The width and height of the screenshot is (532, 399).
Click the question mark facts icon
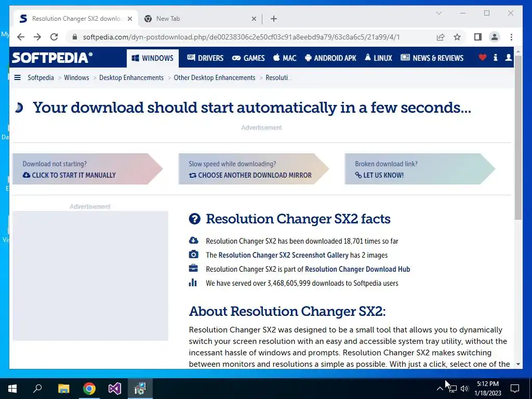[195, 219]
